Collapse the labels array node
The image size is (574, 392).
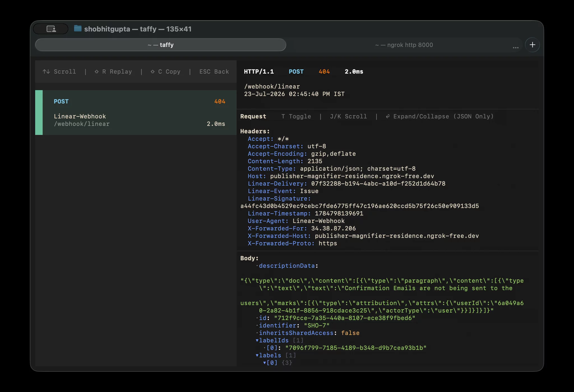pyautogui.click(x=257, y=355)
